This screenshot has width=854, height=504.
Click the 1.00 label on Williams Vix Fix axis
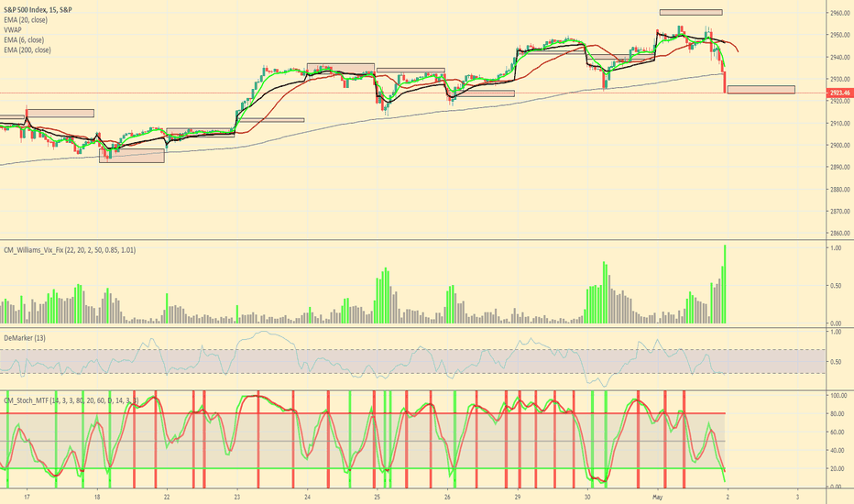coord(836,248)
